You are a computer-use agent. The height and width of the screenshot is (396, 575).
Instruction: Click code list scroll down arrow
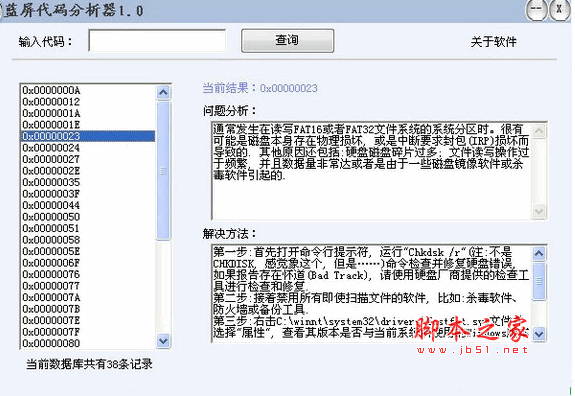coord(163,341)
